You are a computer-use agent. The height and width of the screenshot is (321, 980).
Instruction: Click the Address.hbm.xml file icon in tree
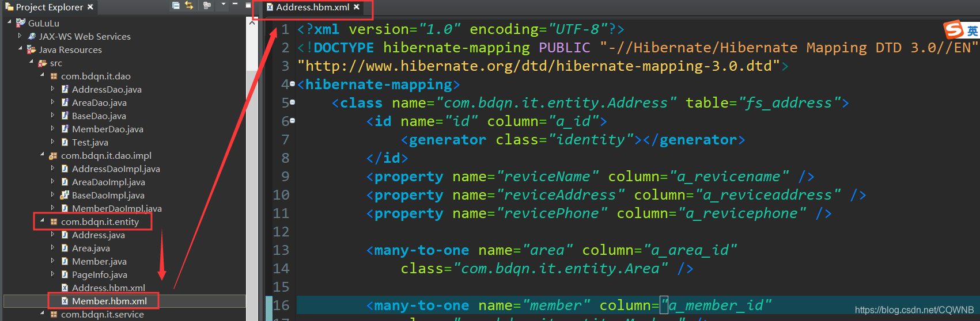[65, 288]
